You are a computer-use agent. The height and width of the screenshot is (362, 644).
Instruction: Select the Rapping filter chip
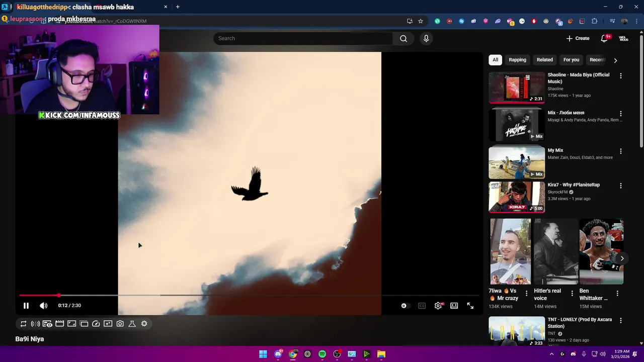(x=517, y=60)
